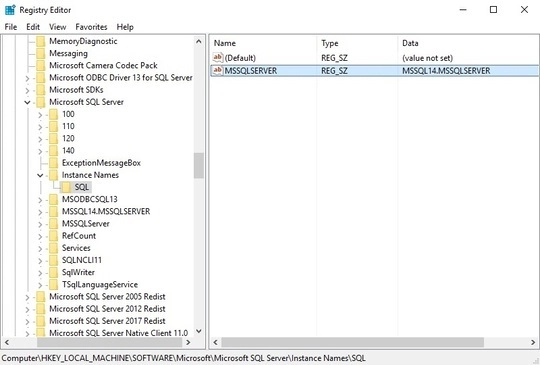This screenshot has height=365, width=540.
Task: Expand the Microsoft ODBC Driver 13 key
Action: 27,78
